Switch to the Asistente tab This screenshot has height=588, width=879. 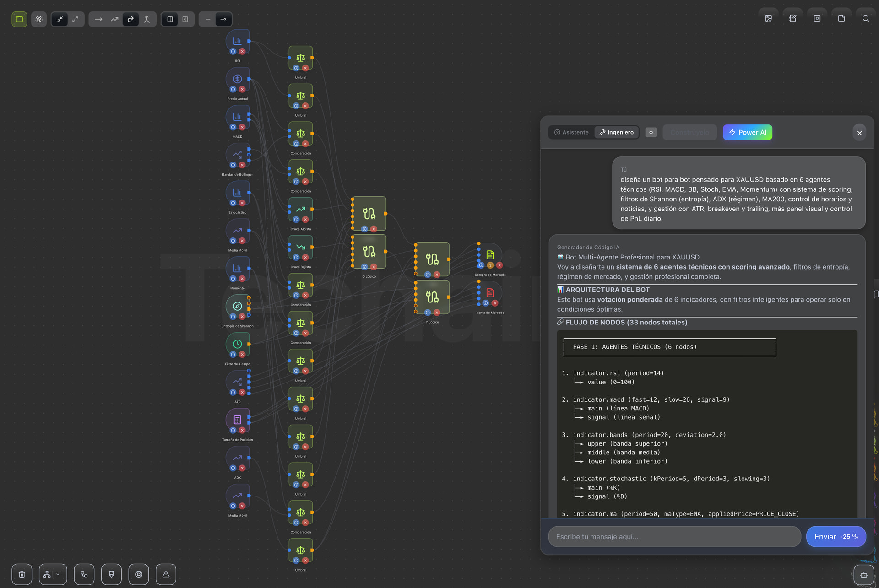[571, 132]
